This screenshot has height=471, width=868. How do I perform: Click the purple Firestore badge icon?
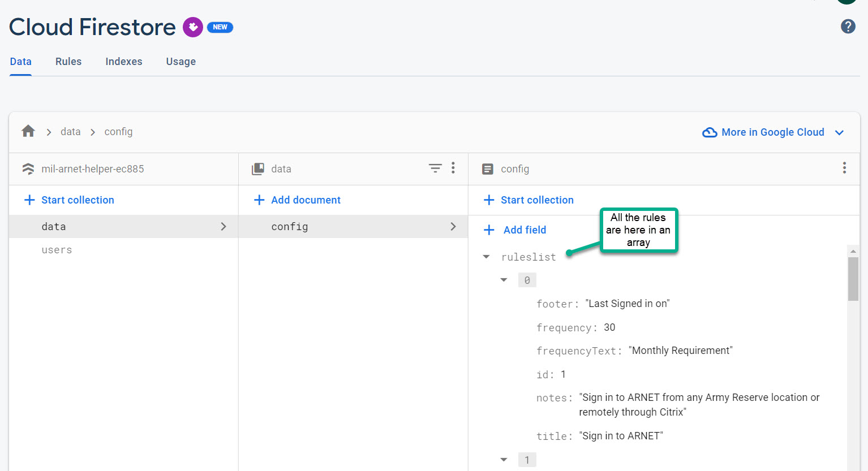pyautogui.click(x=193, y=27)
